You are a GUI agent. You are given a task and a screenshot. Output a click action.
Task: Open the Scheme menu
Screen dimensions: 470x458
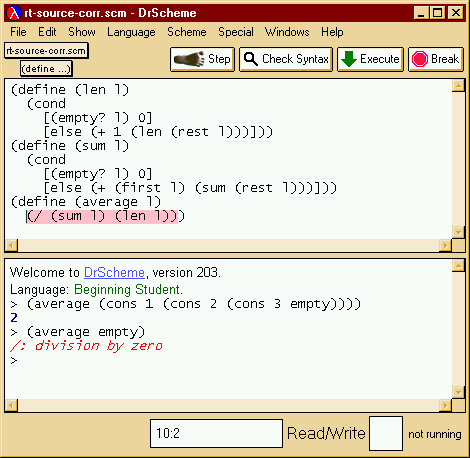click(187, 32)
